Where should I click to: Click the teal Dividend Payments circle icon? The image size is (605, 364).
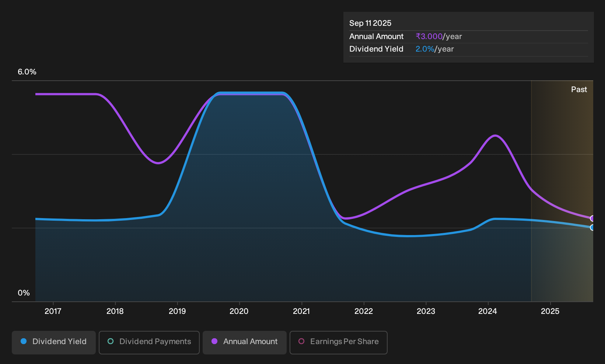point(111,342)
